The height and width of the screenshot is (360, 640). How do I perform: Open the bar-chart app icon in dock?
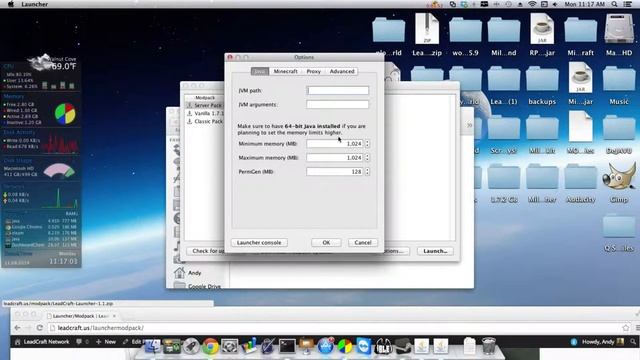tap(249, 346)
